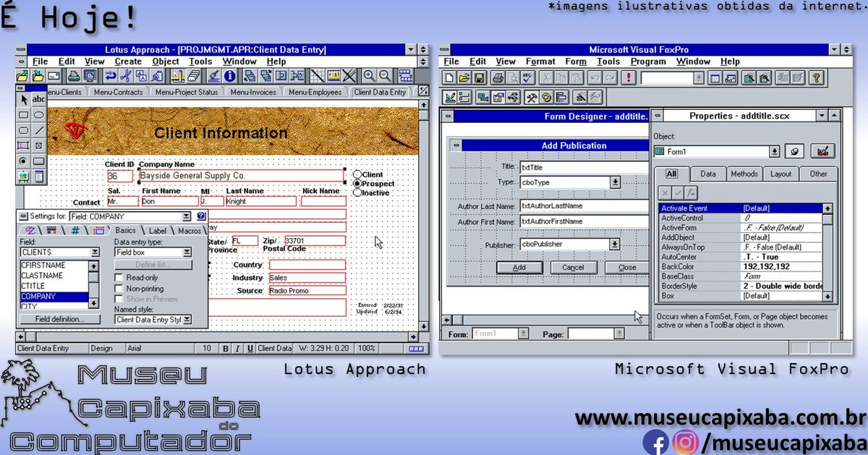Click the Underline U button in Approach status bar
868x455 pixels.
250,349
